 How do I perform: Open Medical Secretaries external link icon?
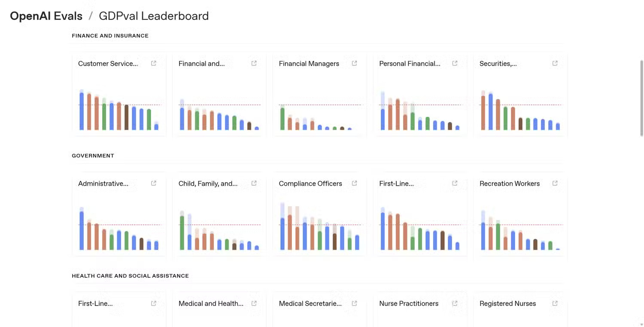[354, 303]
